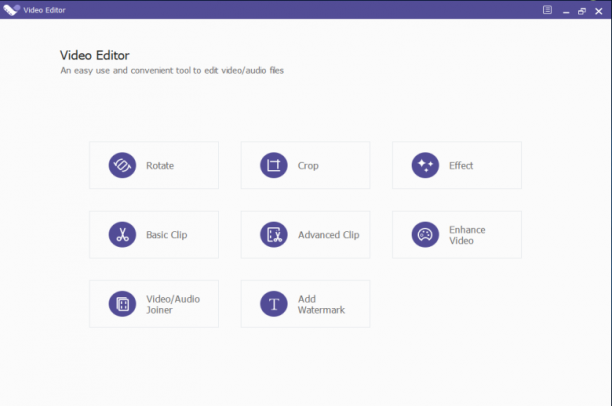Minimize the Video Editor window
Viewport: 612px width, 406px height.
(x=566, y=12)
